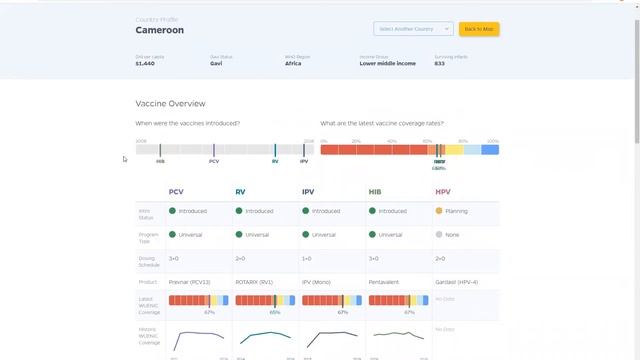Image resolution: width=640 pixels, height=360 pixels.
Task: Click the 'Vaccine Overview' heading
Action: [x=171, y=104]
